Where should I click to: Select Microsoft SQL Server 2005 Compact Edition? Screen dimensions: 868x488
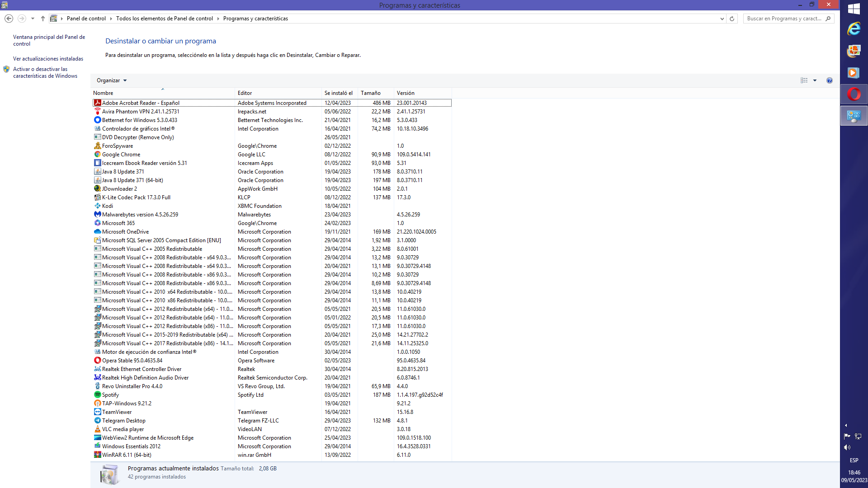pyautogui.click(x=272, y=240)
